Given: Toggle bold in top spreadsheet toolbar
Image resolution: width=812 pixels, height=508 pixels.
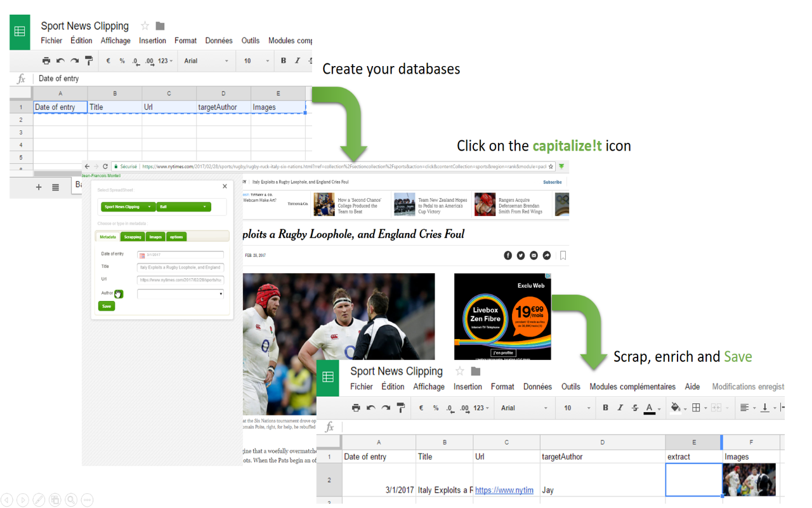Looking at the screenshot, I should tap(284, 61).
